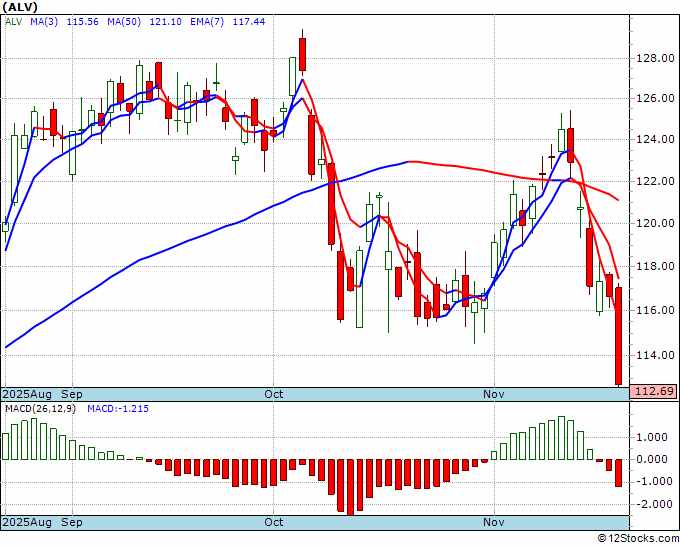The width and height of the screenshot is (680, 546).
Task: Click the 124.00 price axis label
Action: pyautogui.click(x=655, y=139)
